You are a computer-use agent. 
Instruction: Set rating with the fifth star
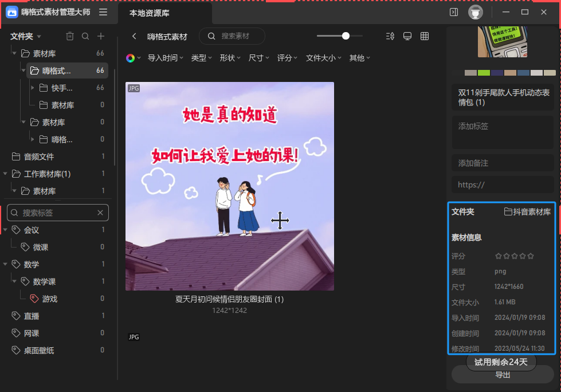531,256
